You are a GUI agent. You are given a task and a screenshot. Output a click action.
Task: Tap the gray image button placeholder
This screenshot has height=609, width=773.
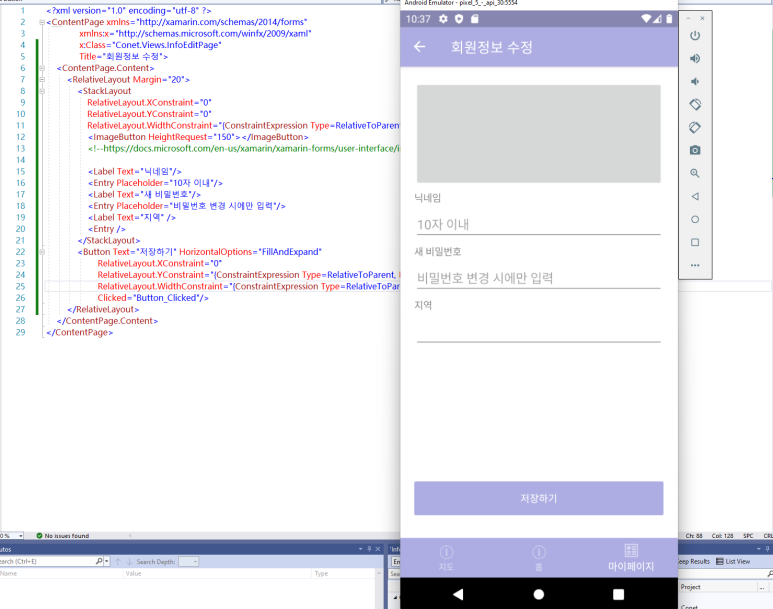click(538, 134)
